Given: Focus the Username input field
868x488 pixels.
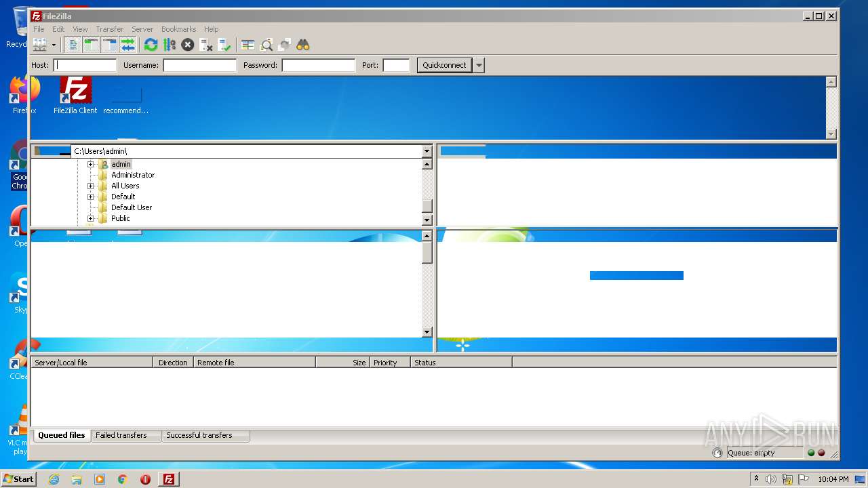Looking at the screenshot, I should [x=199, y=65].
